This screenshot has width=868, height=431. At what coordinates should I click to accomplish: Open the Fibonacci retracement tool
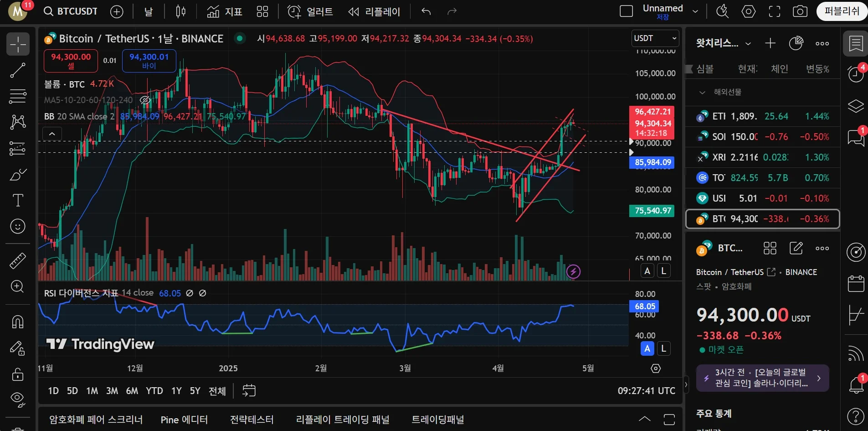pos(18,97)
